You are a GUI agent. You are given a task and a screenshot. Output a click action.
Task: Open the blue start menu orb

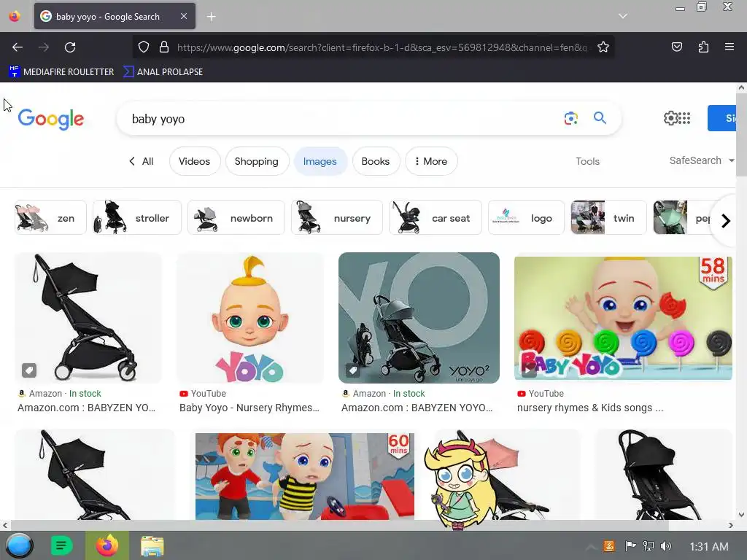tap(19, 545)
